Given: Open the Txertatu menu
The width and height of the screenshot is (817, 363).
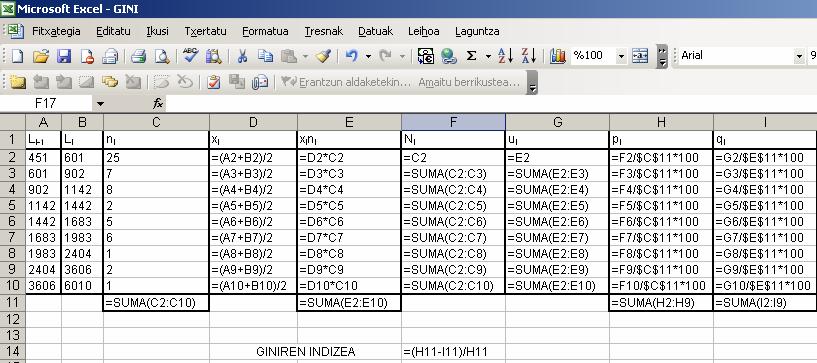Looking at the screenshot, I should [205, 31].
